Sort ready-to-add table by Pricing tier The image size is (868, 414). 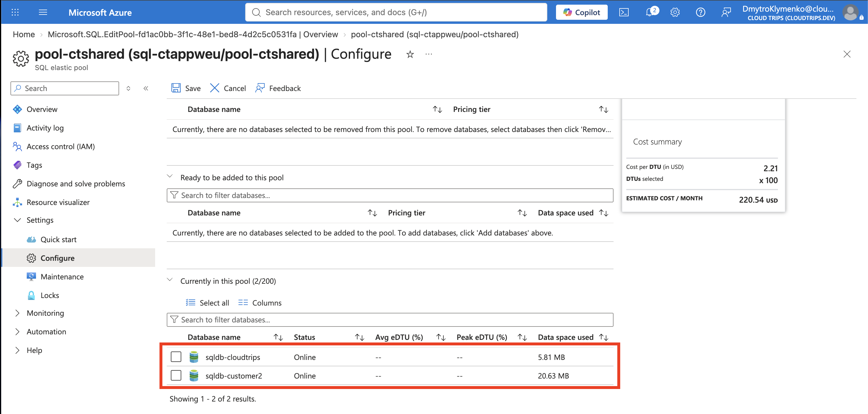522,213
